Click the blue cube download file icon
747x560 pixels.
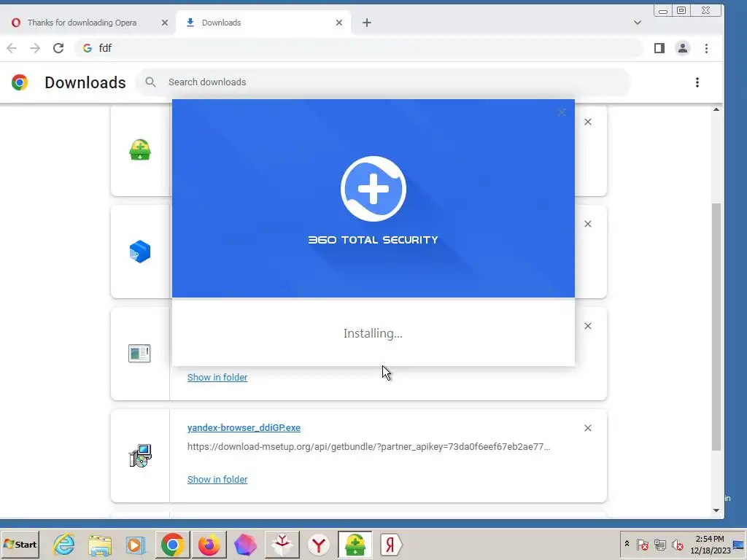click(x=140, y=252)
